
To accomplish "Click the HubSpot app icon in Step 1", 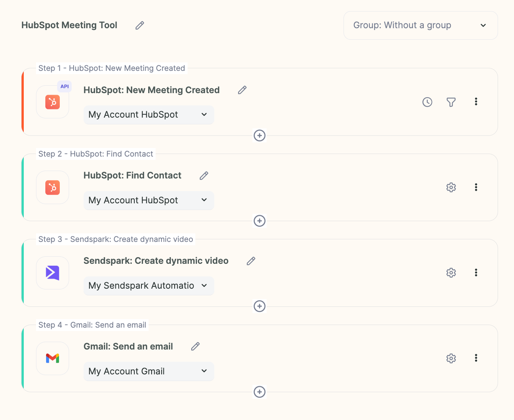I will tap(53, 102).
